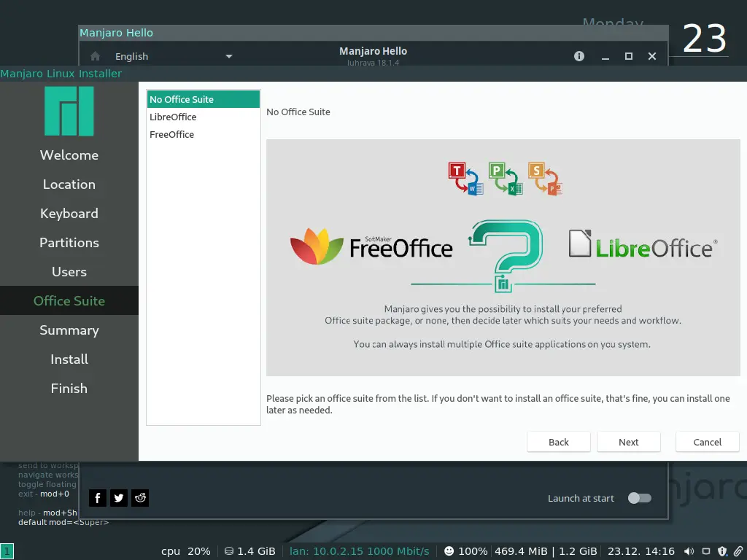Click the Manjaro Hello title bar text
This screenshot has height=560, width=747.
coord(116,33)
